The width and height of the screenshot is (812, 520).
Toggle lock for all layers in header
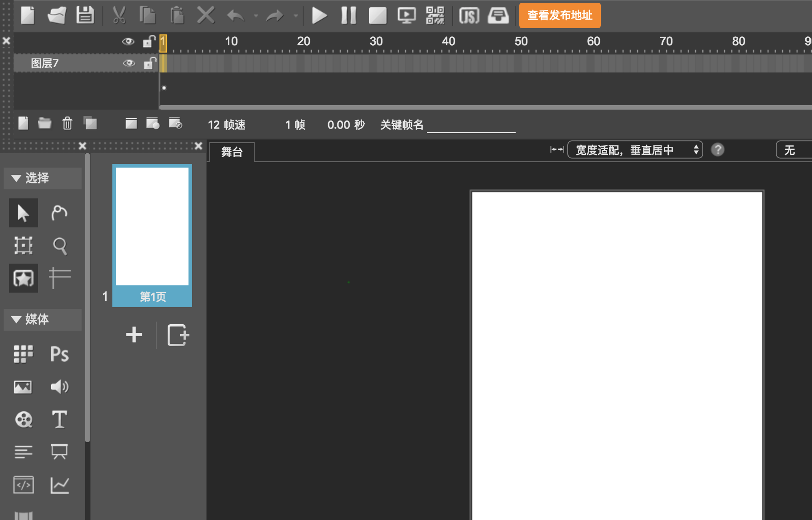pyautogui.click(x=149, y=42)
